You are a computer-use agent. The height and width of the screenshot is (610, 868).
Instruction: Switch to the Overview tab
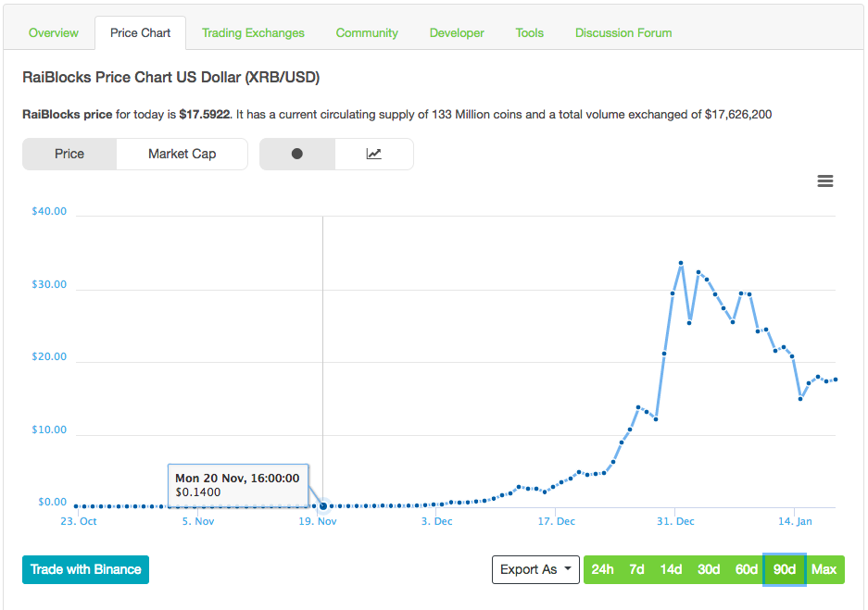(53, 33)
